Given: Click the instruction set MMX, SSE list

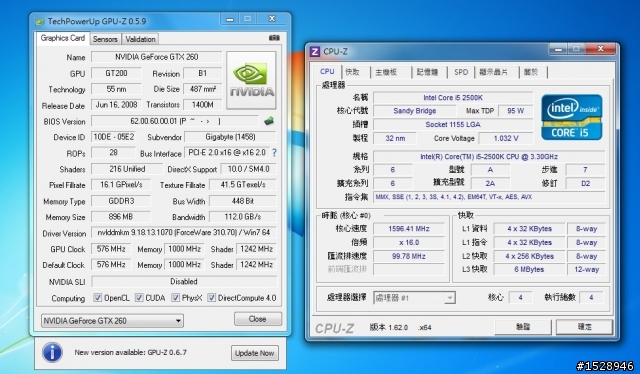Looking at the screenshot, I should [x=489, y=197].
